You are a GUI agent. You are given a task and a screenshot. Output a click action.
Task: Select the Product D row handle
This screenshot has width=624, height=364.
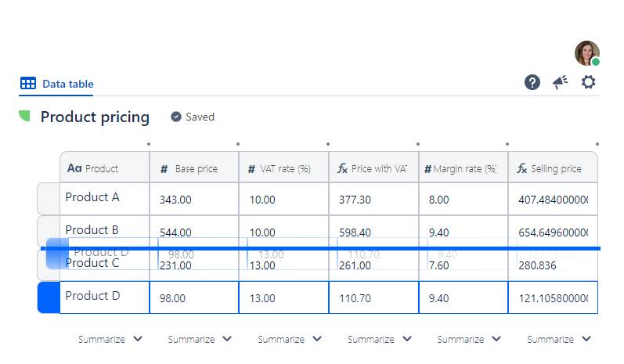pyautogui.click(x=49, y=297)
